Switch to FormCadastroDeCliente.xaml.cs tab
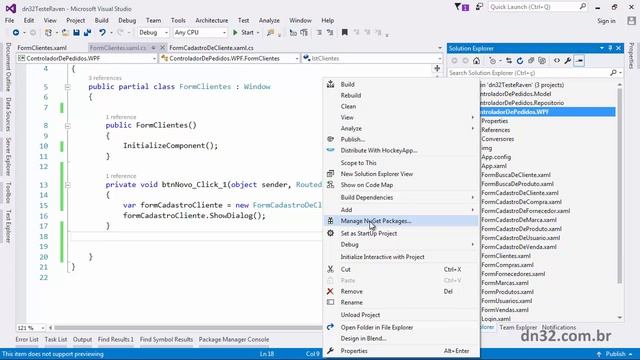The height and width of the screenshot is (360, 640). point(211,48)
